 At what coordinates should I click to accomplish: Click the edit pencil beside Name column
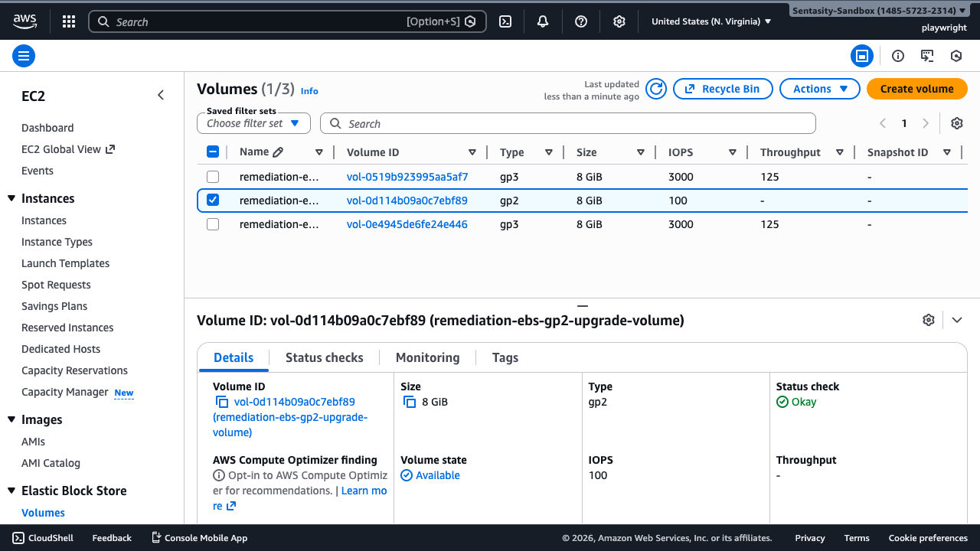(x=278, y=152)
